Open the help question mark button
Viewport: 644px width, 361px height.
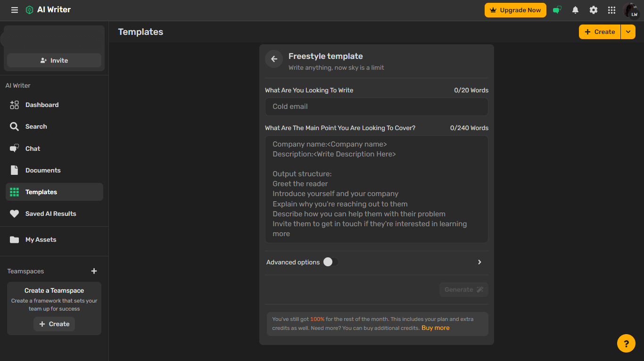click(626, 343)
